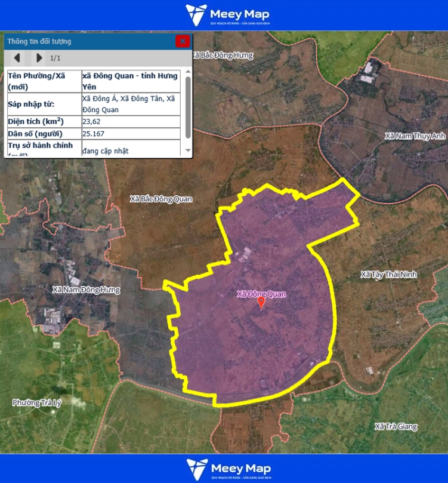This screenshot has height=483, width=448.
Task: Click the Meey Map logo in top header
Action: click(227, 15)
